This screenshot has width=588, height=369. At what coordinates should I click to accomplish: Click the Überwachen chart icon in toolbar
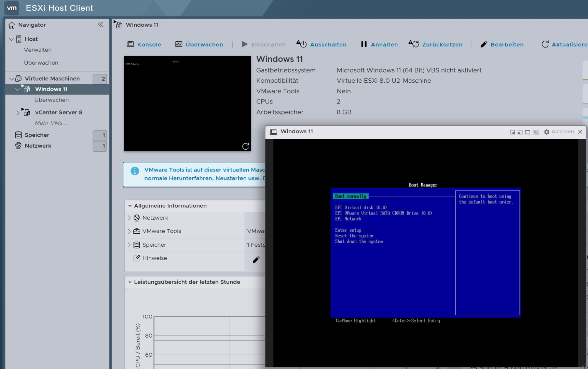click(179, 44)
